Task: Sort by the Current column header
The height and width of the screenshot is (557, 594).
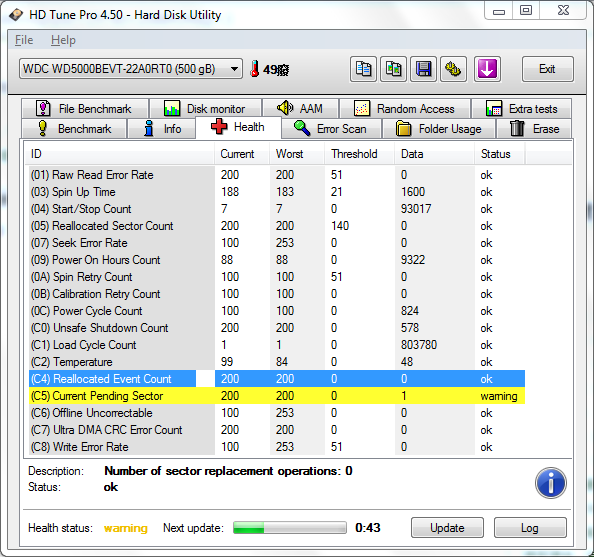Action: click(242, 154)
